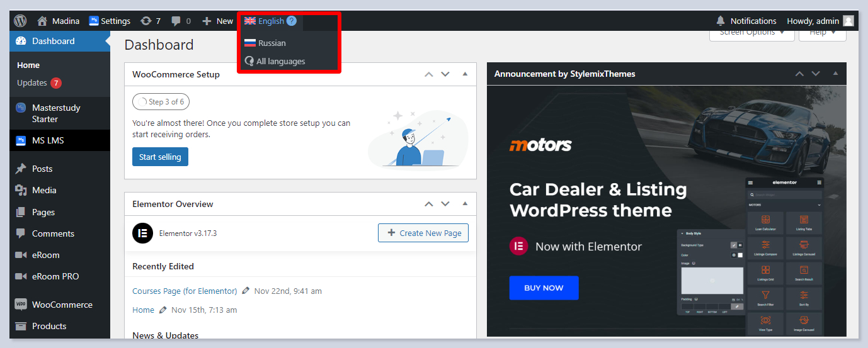Move Elementor Overview panel up
Viewport: 868px width, 348px height.
[429, 204]
